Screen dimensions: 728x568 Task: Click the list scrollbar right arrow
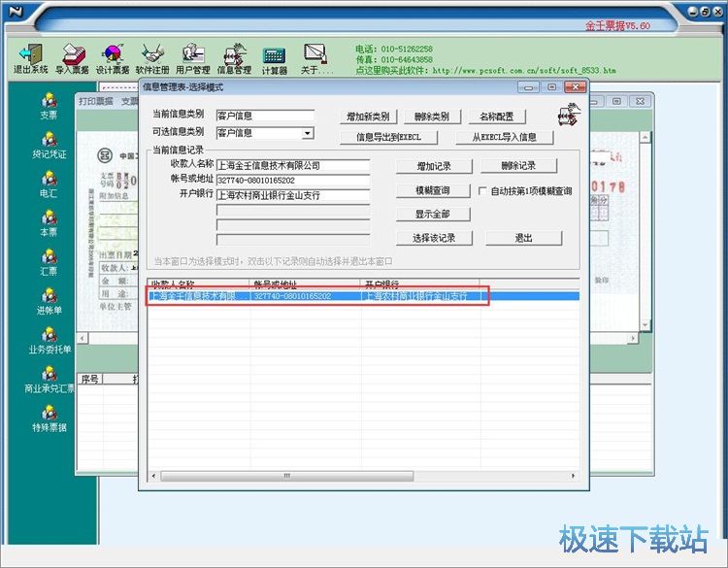click(x=573, y=476)
